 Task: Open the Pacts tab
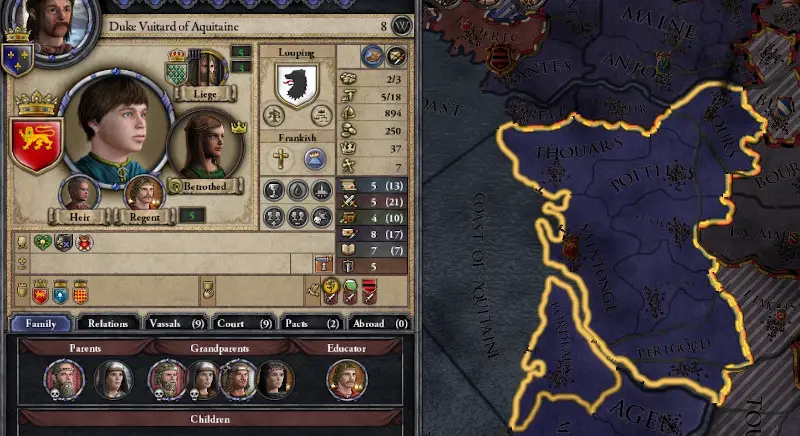pos(311,323)
